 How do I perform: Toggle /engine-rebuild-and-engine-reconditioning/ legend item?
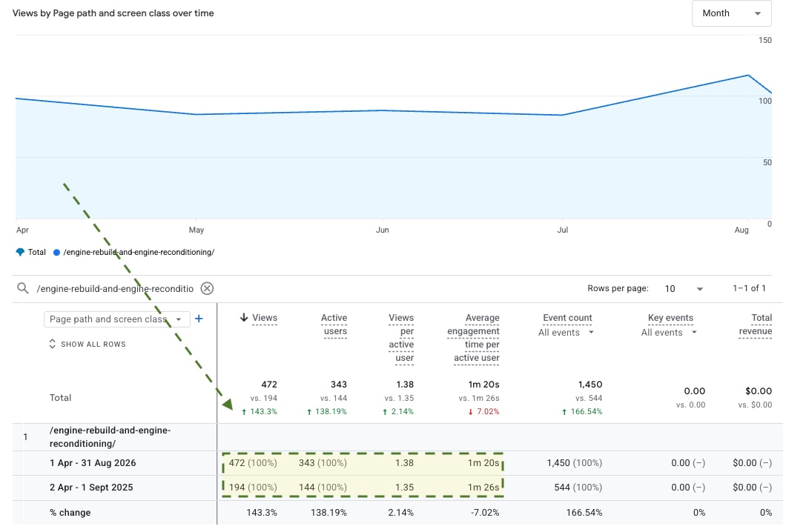tap(133, 252)
